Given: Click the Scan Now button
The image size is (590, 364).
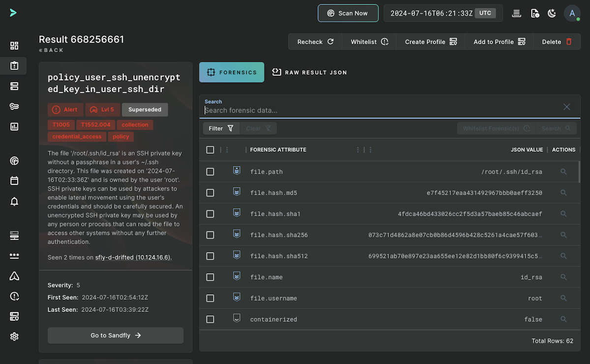Looking at the screenshot, I should click(x=348, y=13).
